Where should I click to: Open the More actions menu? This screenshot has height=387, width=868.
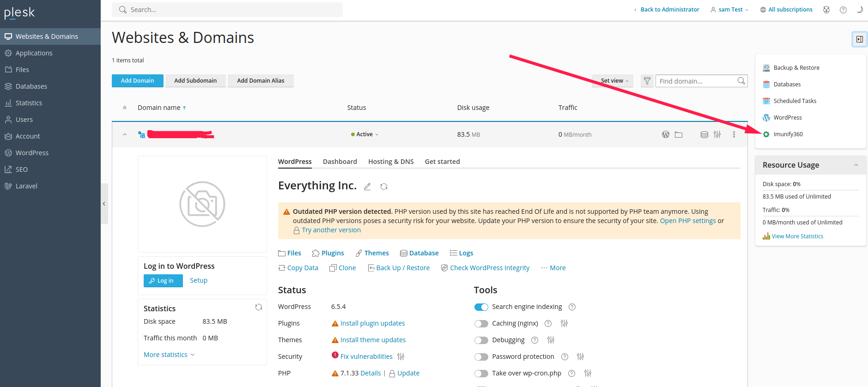pyautogui.click(x=553, y=268)
